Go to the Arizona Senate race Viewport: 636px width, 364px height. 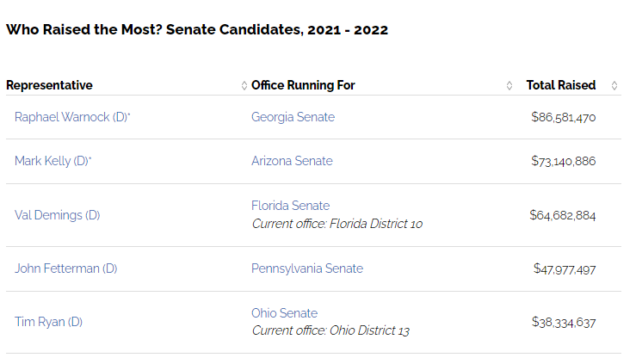[292, 161]
